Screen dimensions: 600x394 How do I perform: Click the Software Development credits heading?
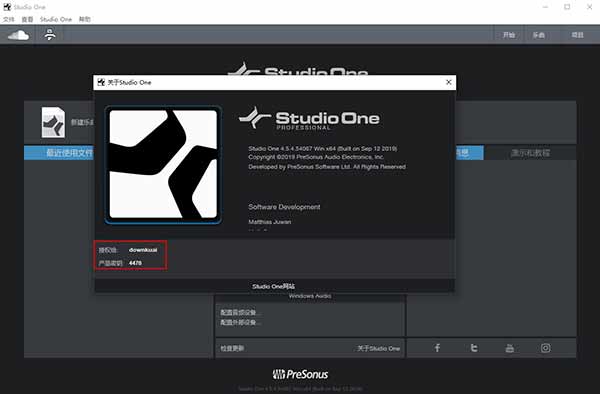pyautogui.click(x=284, y=207)
